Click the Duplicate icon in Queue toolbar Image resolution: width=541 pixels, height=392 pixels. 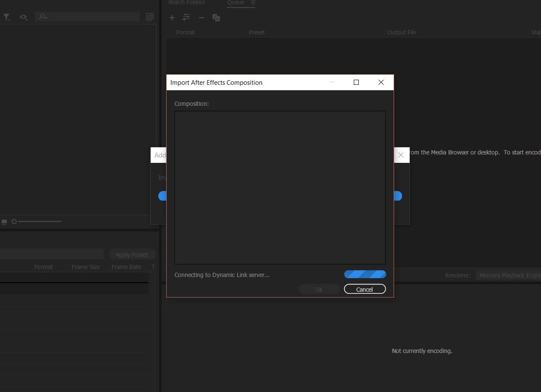[216, 18]
